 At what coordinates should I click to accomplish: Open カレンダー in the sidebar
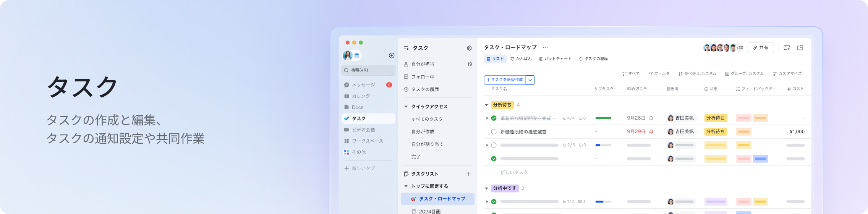point(368,96)
